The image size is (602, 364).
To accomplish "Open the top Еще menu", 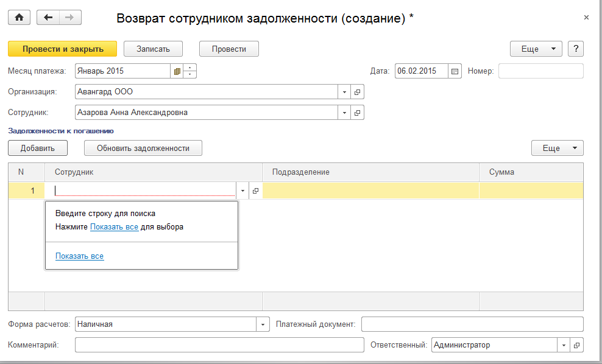I will (536, 49).
